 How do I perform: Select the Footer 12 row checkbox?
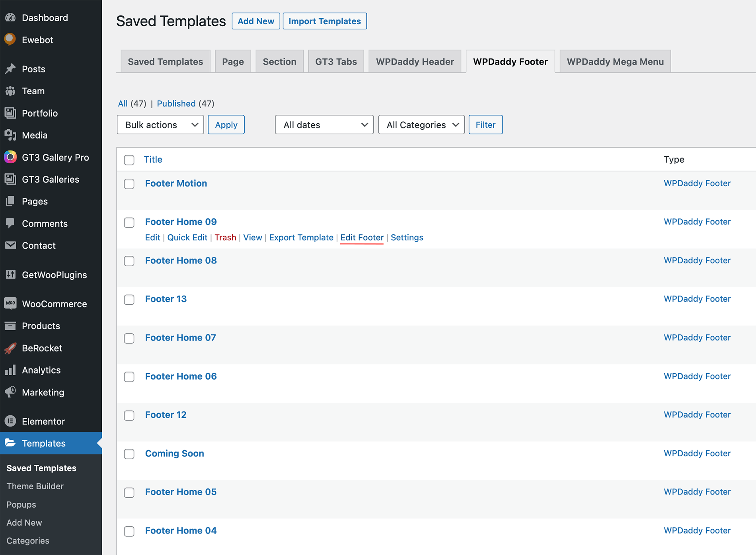(x=129, y=415)
